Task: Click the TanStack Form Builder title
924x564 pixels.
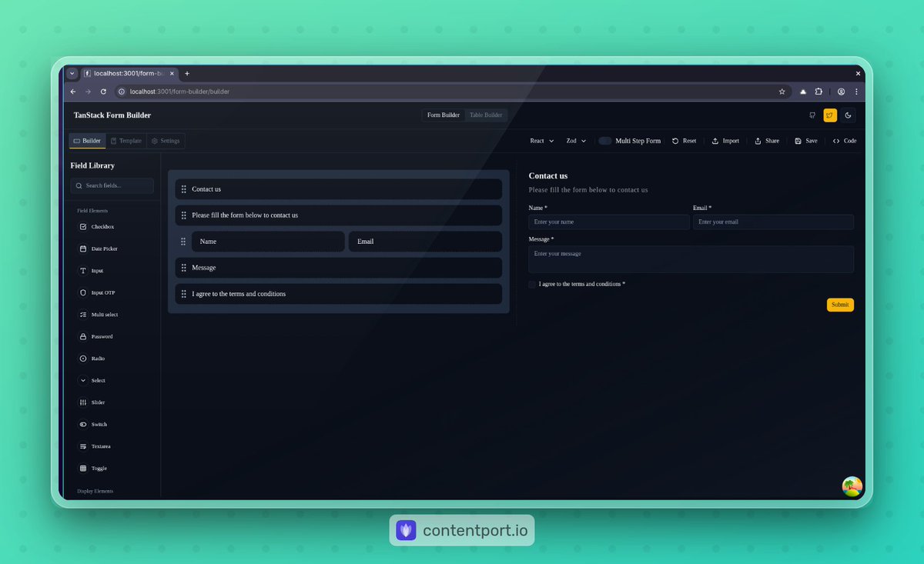Action: 112,115
